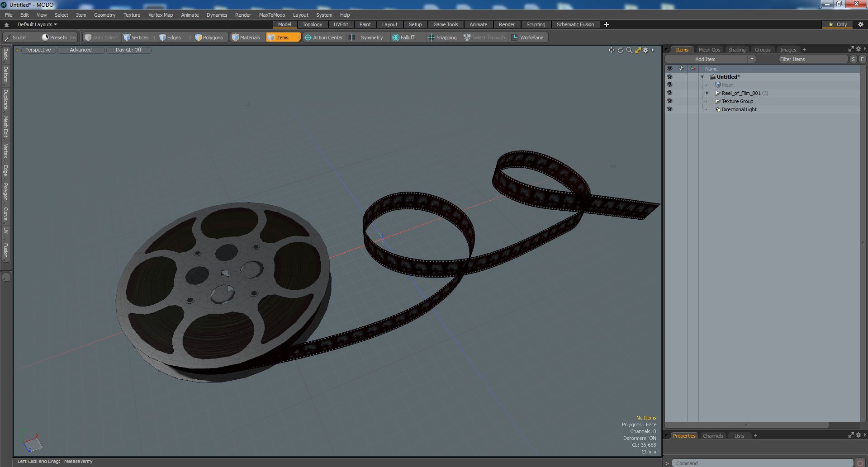This screenshot has width=868, height=467.
Task: Toggle visibility of Untitled scene
Action: 670,77
